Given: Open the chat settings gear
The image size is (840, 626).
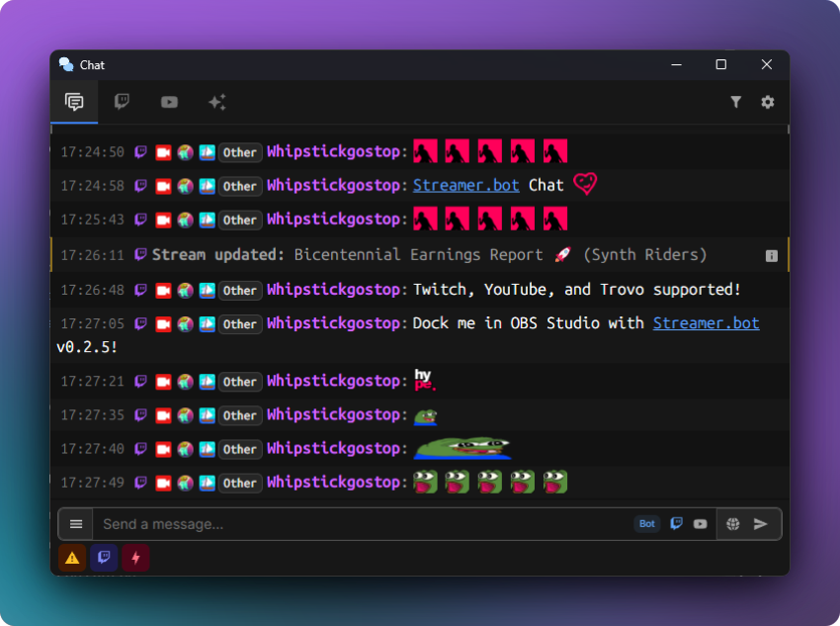Looking at the screenshot, I should [x=768, y=102].
